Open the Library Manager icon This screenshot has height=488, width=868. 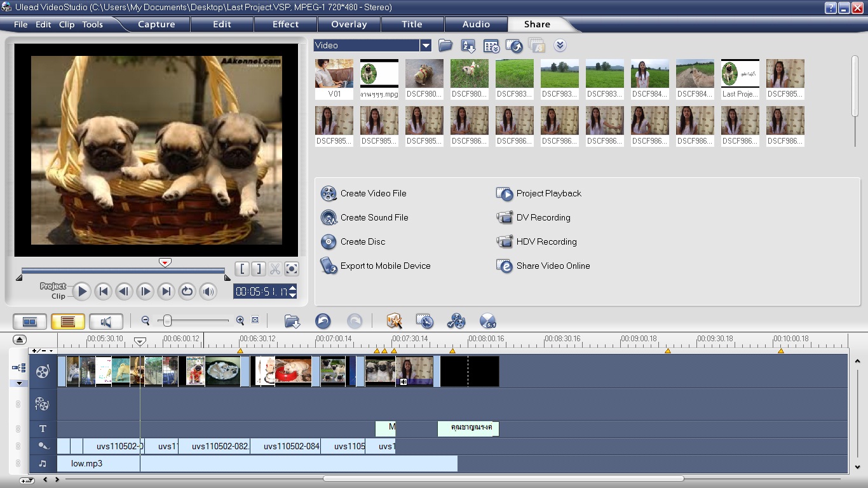[491, 46]
